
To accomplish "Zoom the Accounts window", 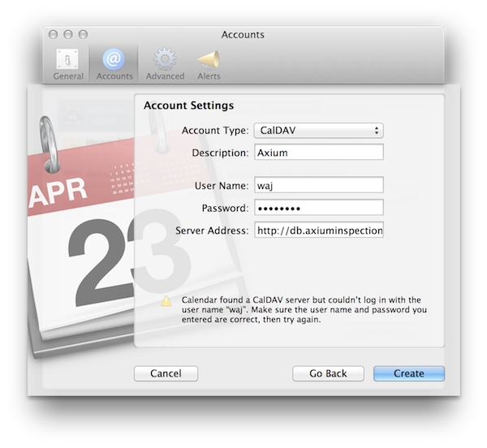I will point(83,34).
